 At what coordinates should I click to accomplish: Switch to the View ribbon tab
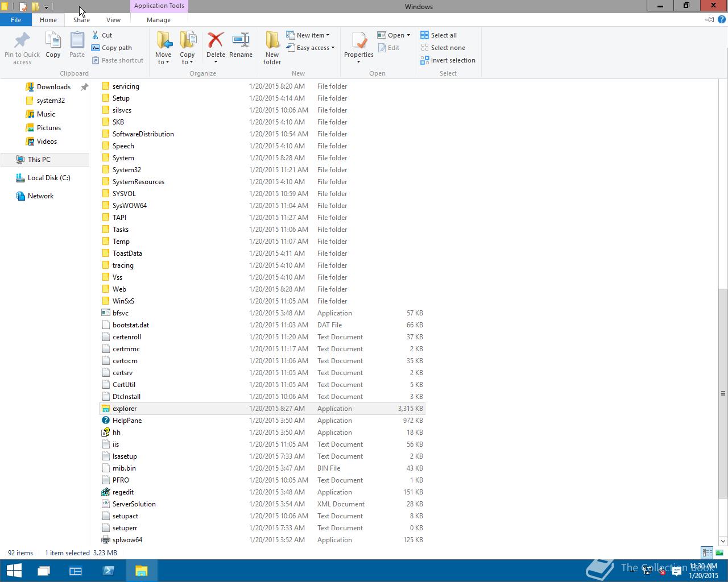[113, 19]
